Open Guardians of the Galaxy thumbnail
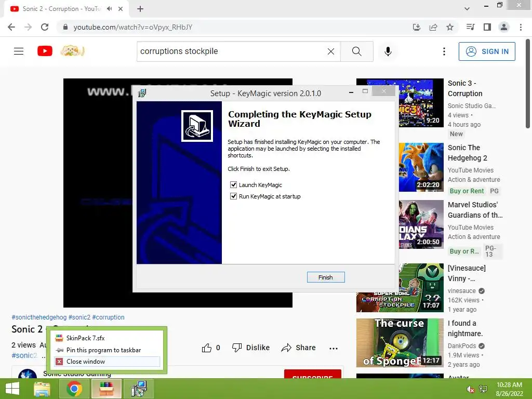 point(421,224)
